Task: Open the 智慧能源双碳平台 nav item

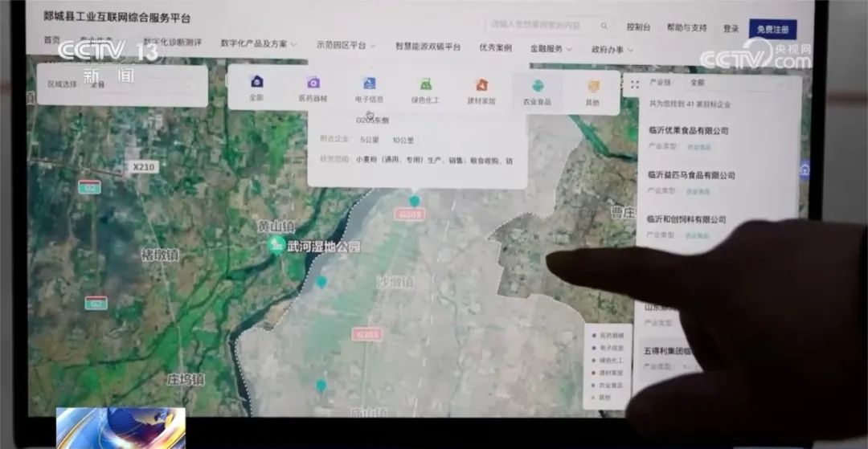Action: [x=428, y=47]
